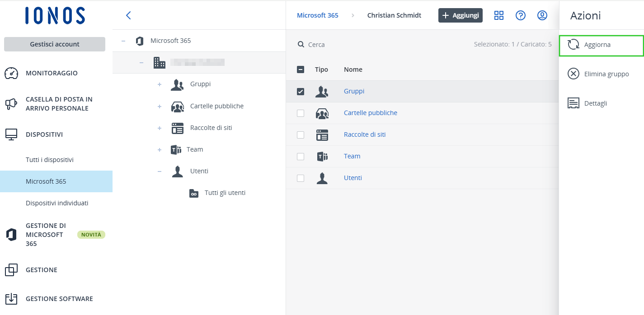This screenshot has width=644, height=315.
Task: Open Tutti i dispositivi in sidebar
Action: tap(50, 160)
